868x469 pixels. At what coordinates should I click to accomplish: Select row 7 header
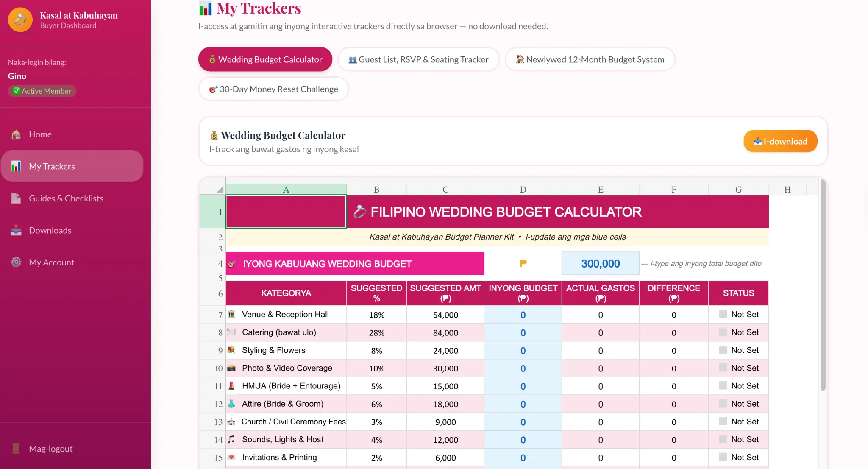pyautogui.click(x=212, y=315)
